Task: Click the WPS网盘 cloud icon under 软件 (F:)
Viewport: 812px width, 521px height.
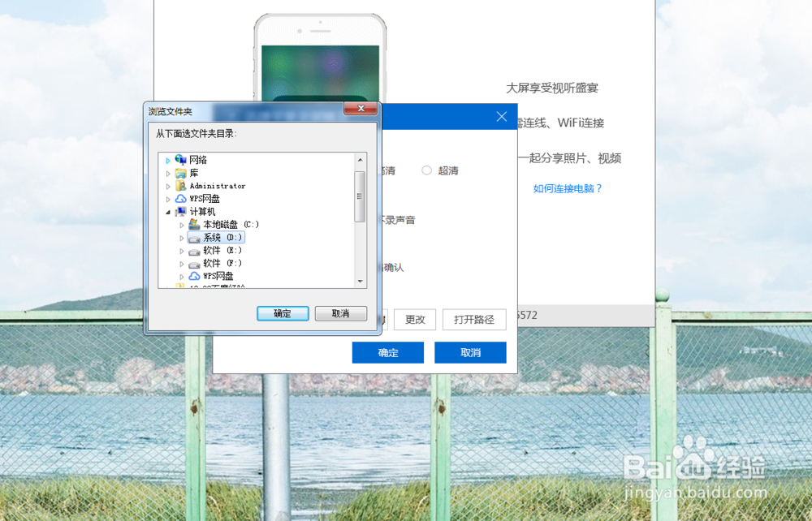Action: click(194, 276)
